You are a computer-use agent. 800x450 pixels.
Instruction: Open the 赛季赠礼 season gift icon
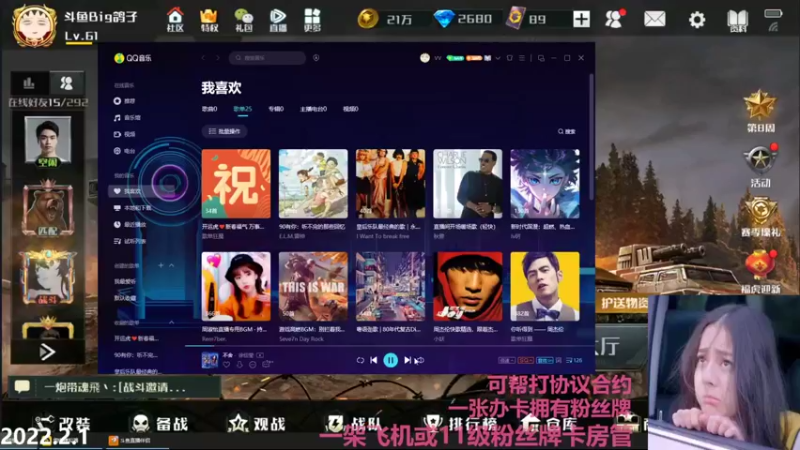point(760,217)
